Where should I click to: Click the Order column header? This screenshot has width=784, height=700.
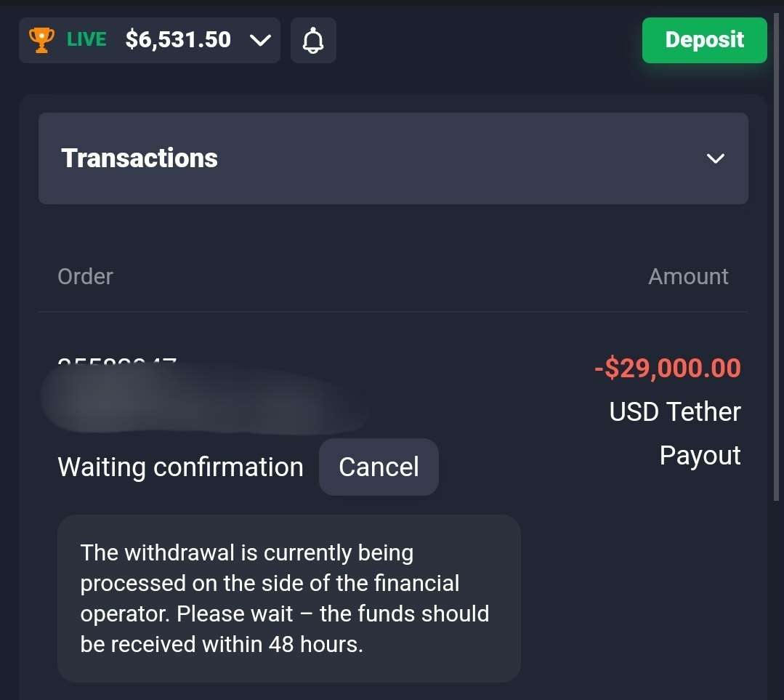tap(85, 276)
